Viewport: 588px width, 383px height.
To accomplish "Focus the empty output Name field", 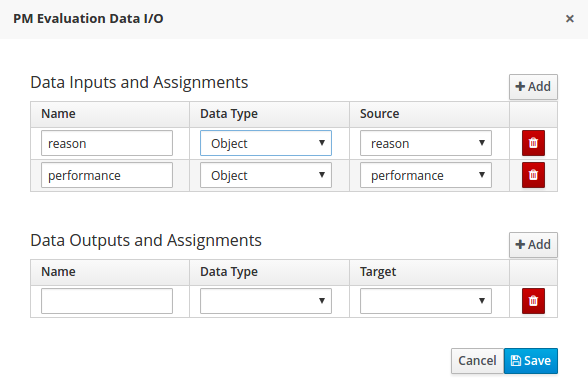I will point(107,301).
